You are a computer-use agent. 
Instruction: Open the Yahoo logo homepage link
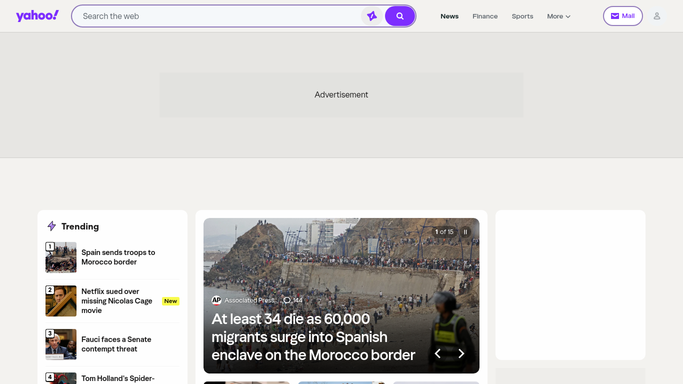coord(37,16)
